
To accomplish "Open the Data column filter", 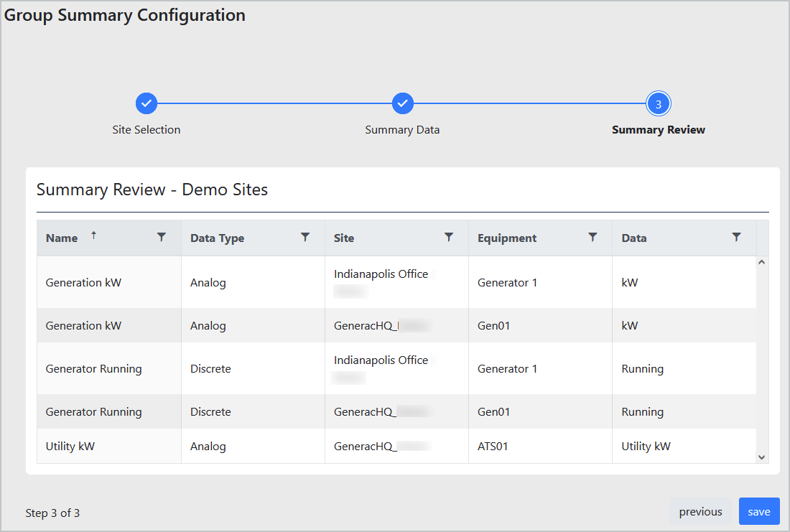I will [x=736, y=237].
